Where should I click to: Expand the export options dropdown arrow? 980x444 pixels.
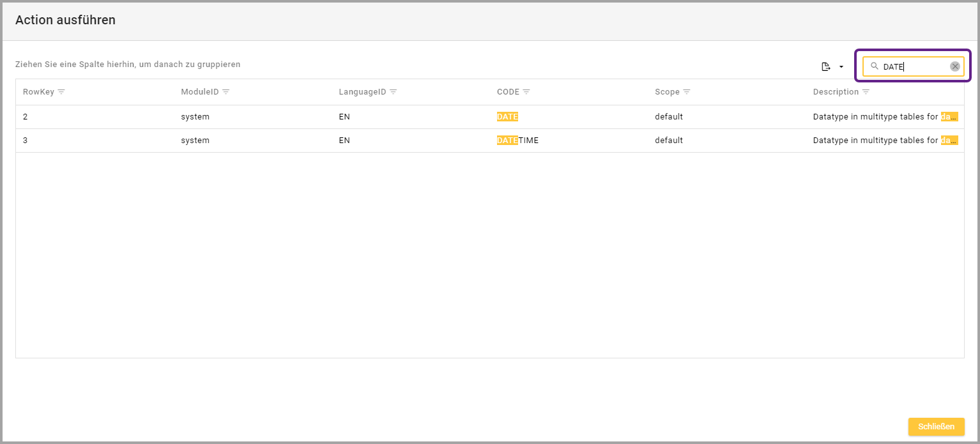(841, 66)
